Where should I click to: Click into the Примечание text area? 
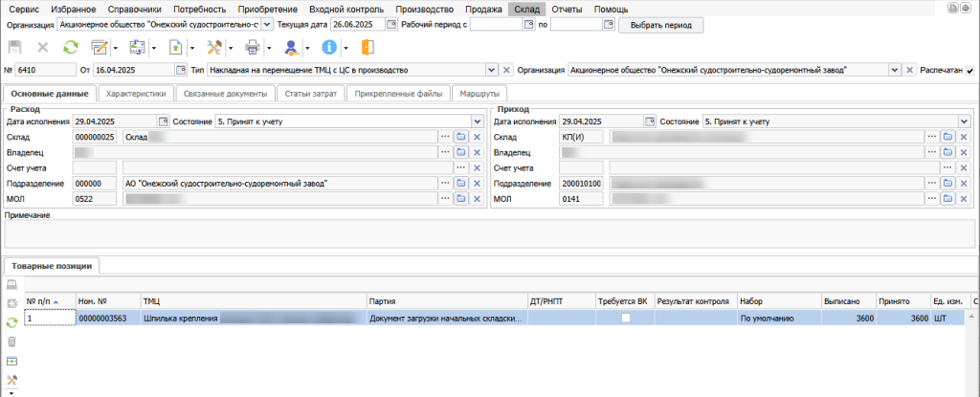coord(489,233)
